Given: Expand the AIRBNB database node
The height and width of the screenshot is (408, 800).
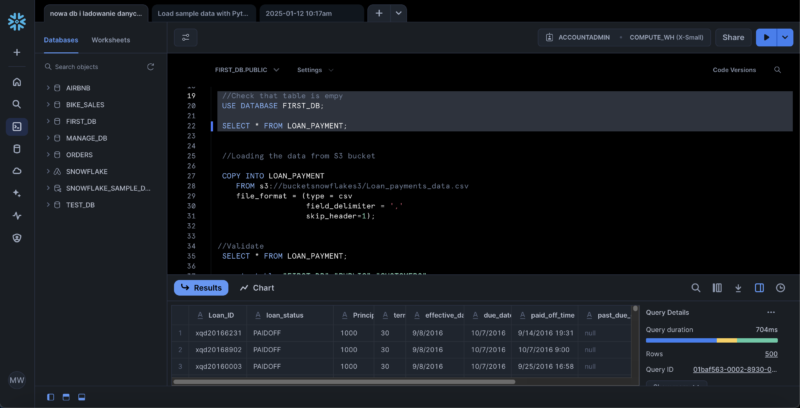Looking at the screenshot, I should (47, 88).
